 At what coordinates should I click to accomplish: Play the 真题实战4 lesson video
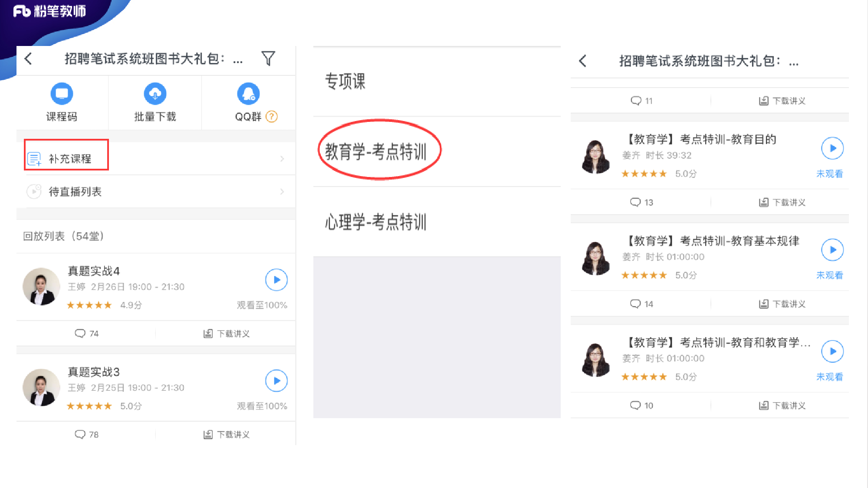tap(276, 280)
